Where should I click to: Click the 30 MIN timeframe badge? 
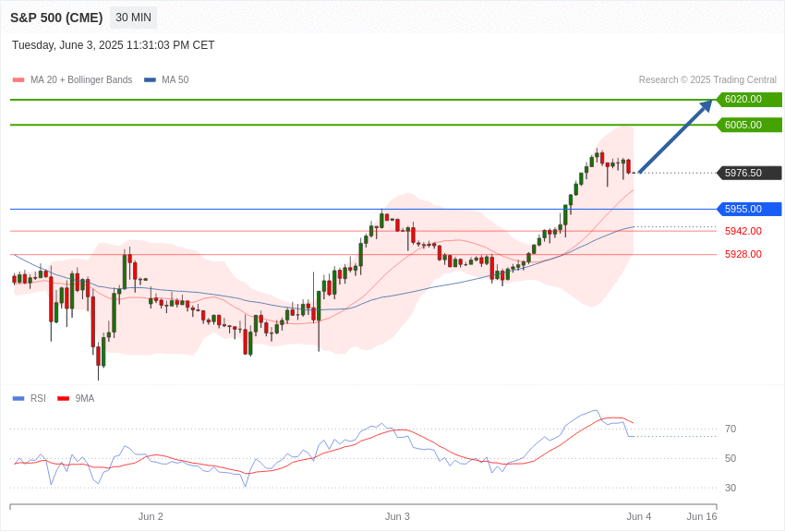tap(133, 18)
